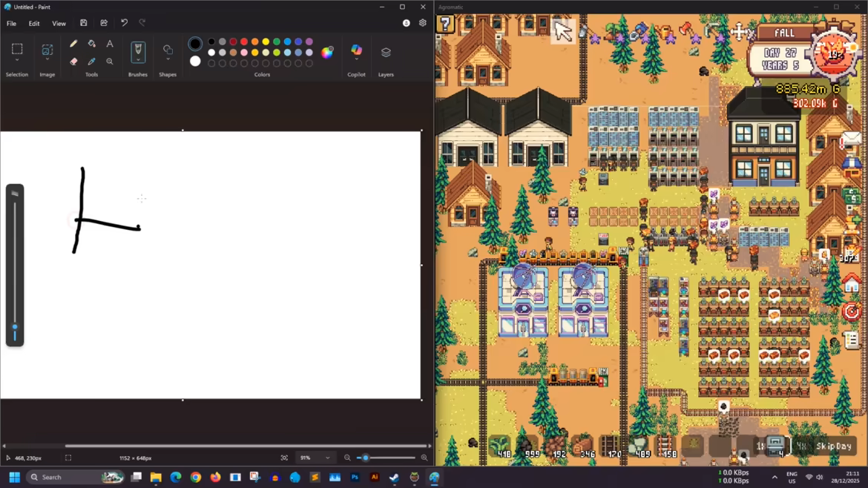The height and width of the screenshot is (488, 868).
Task: Select the black primary color circle
Action: click(195, 44)
